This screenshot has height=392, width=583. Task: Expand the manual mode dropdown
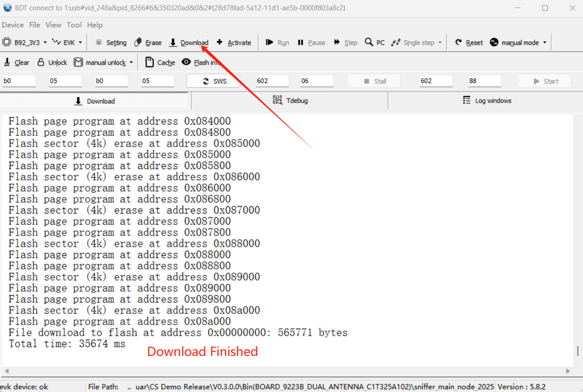(x=545, y=43)
